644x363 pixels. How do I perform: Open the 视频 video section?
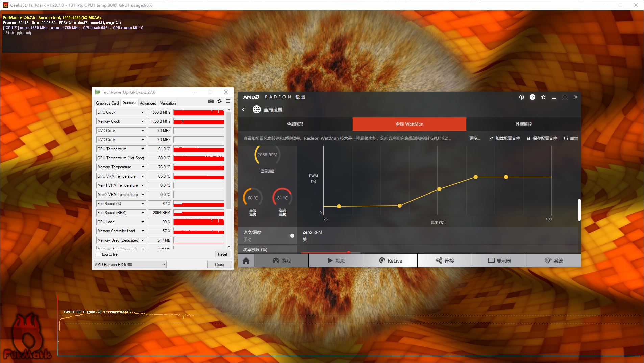[336, 260]
